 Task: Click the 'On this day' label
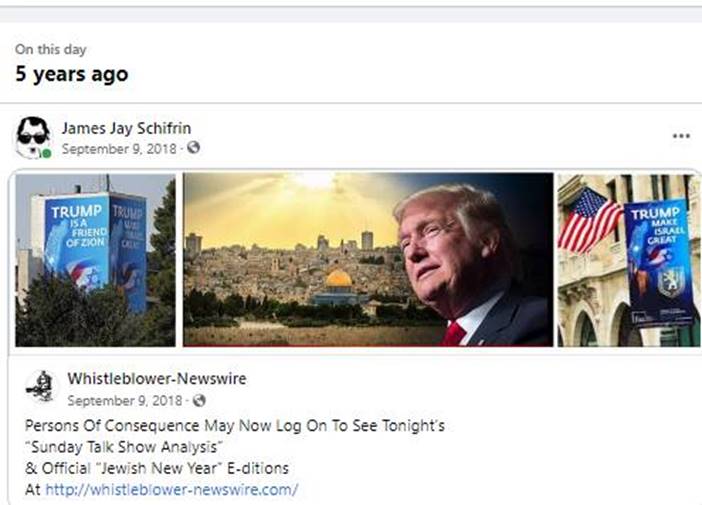[51, 49]
